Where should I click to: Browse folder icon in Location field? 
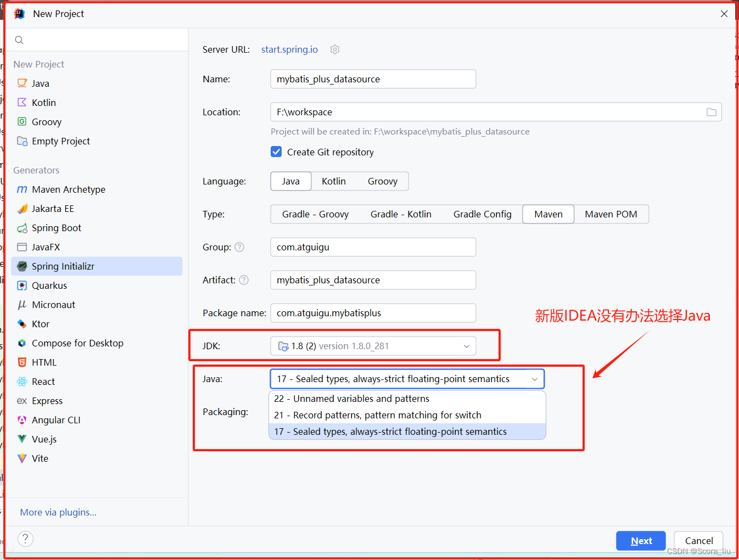[x=712, y=112]
